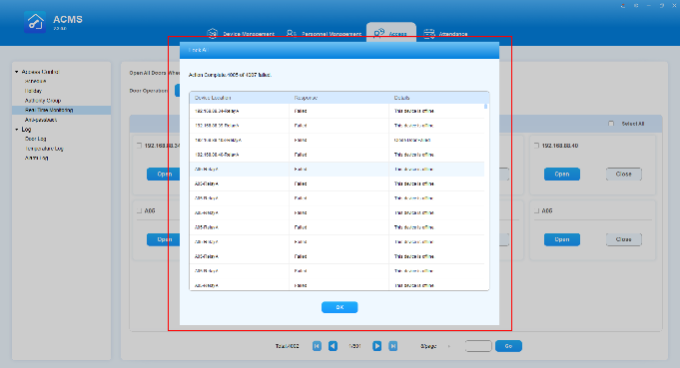Switch to the Access tab

pyautogui.click(x=391, y=33)
